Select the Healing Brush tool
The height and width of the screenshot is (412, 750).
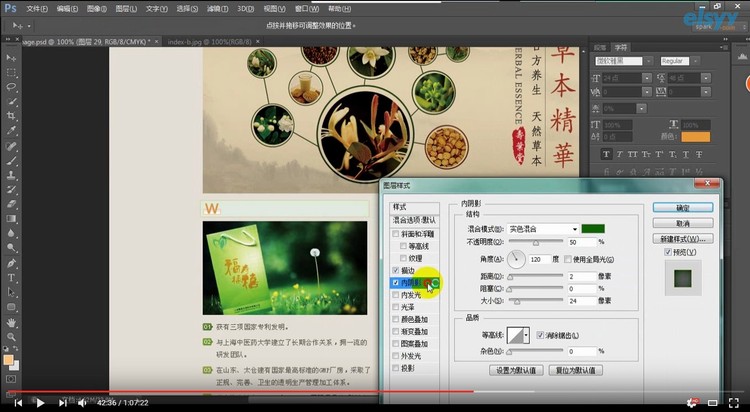tap(11, 146)
